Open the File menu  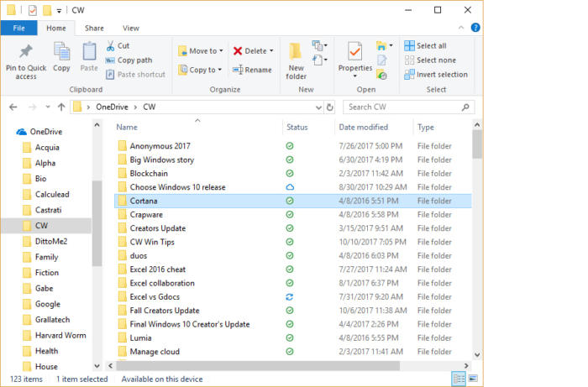pyautogui.click(x=18, y=28)
